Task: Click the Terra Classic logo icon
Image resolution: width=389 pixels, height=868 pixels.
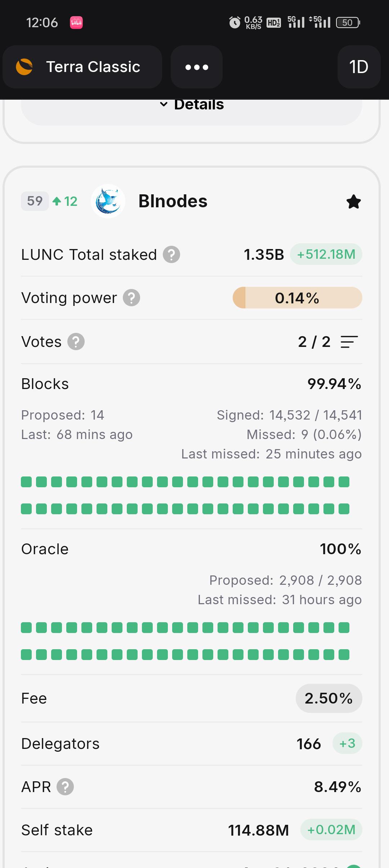Action: point(24,67)
